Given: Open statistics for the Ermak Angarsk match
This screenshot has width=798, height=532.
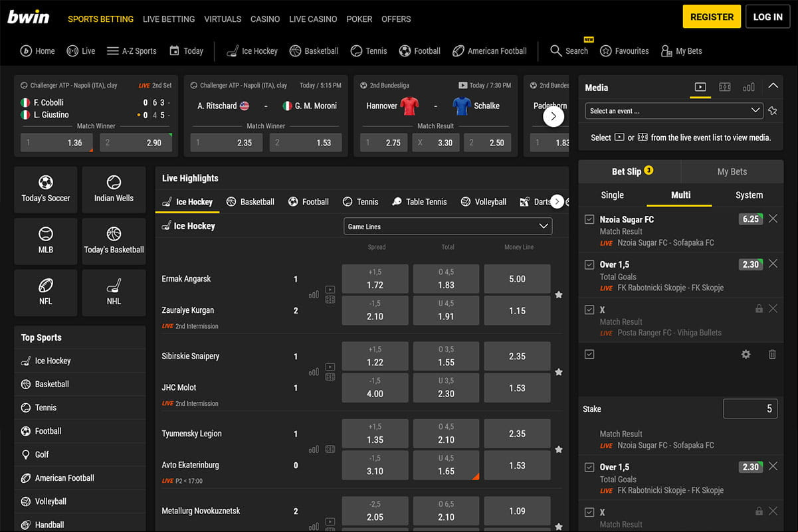Looking at the screenshot, I should (x=314, y=294).
